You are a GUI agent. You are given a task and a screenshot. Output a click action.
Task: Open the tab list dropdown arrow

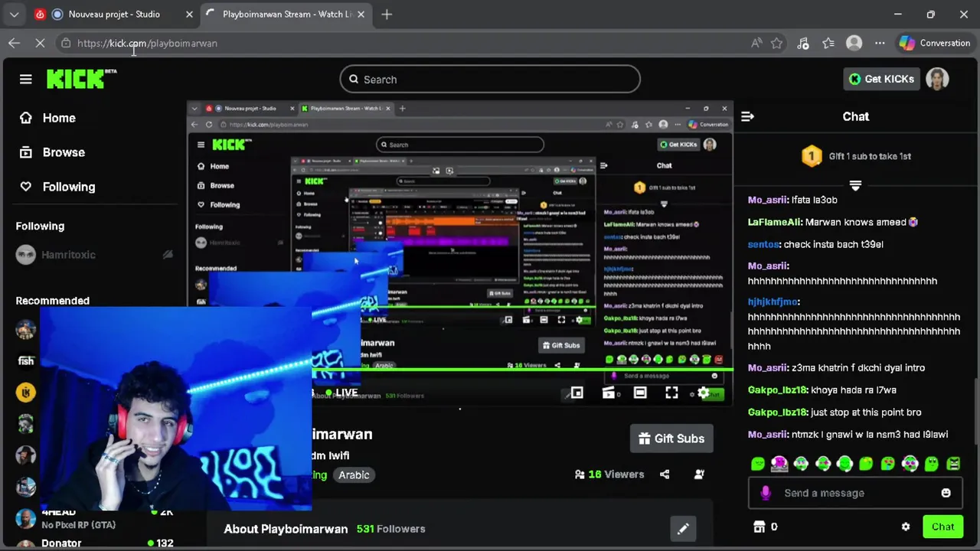[x=14, y=14]
